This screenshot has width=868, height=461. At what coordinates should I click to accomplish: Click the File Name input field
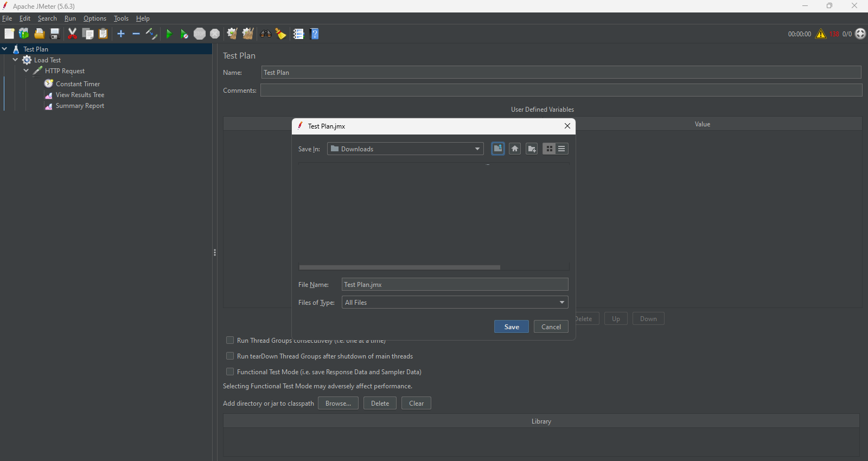tap(455, 284)
